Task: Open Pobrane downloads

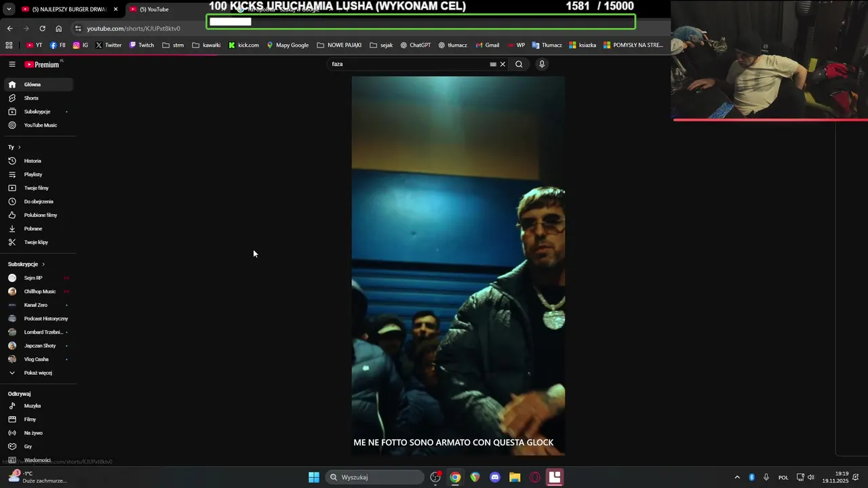Action: coord(38,228)
